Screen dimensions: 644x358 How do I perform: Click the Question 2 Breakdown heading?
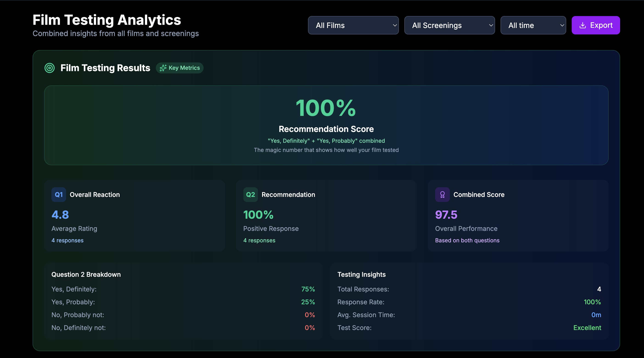tap(86, 274)
